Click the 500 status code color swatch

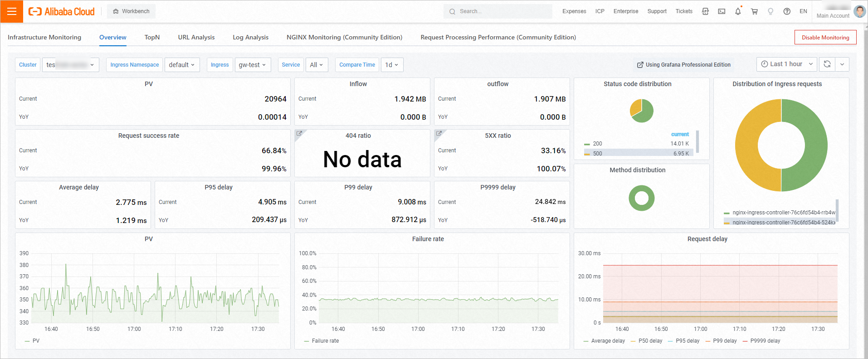tap(587, 154)
